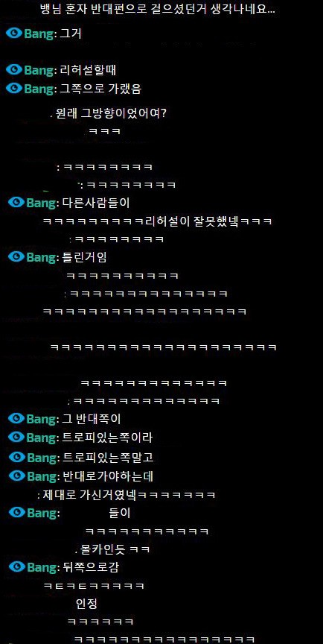Image resolution: width=323 pixels, height=644 pixels.
Task: Click the eye icon beside "그거"
Action: tap(14, 34)
